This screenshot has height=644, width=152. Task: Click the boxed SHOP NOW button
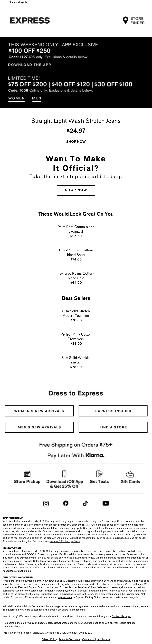point(76,190)
